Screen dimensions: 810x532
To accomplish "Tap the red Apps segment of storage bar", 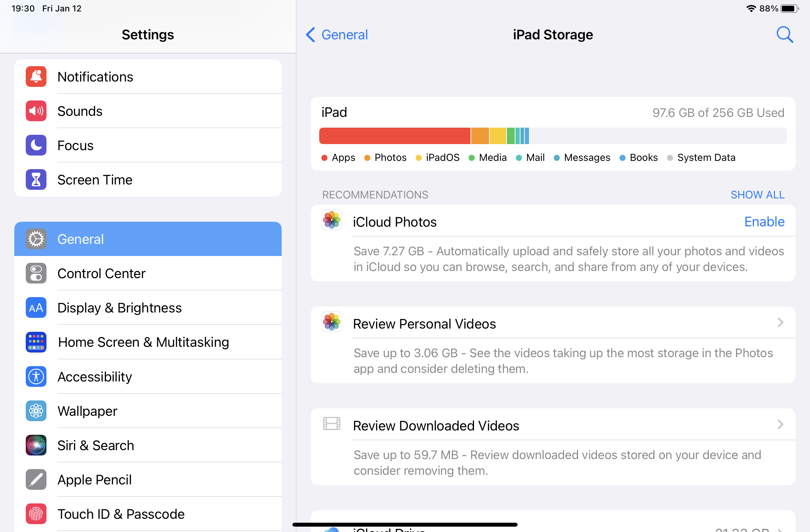I will 395,136.
